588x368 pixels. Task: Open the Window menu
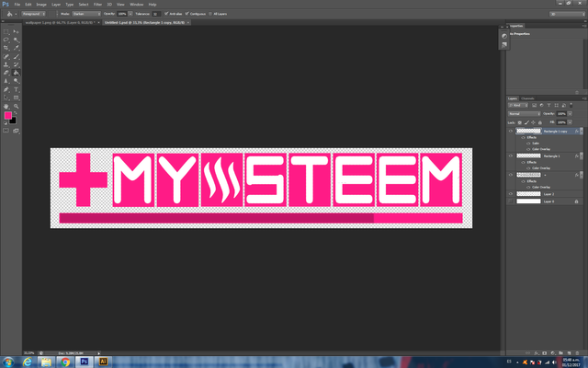click(137, 5)
